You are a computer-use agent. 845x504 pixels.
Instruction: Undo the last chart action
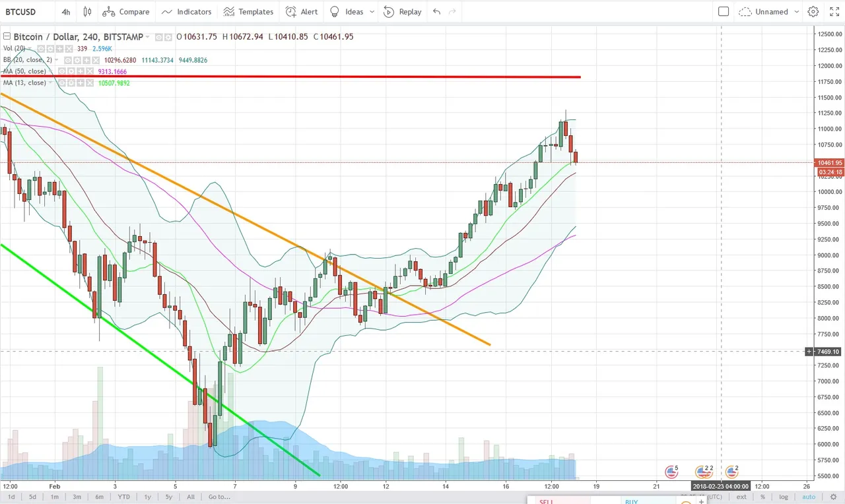(436, 11)
